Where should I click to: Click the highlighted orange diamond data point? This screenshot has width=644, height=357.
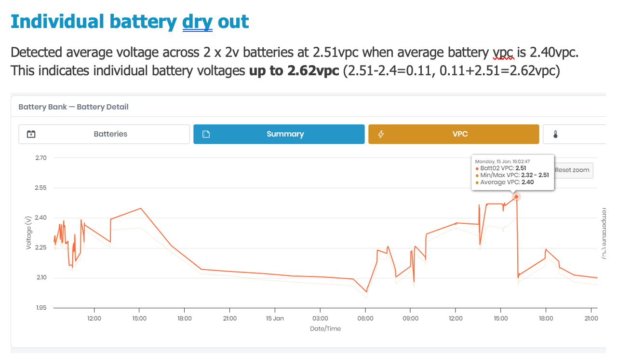(x=516, y=196)
